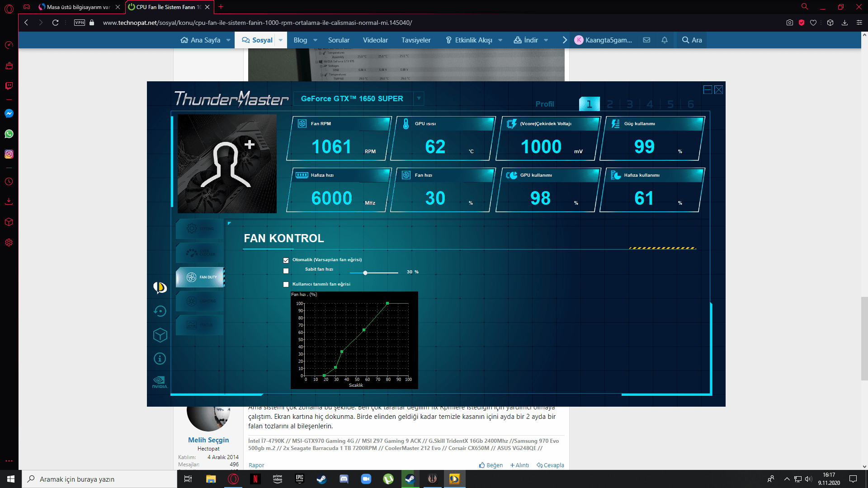This screenshot has height=488, width=868.
Task: Open the info icon in ThunderMaster sidebar
Action: pos(160,359)
